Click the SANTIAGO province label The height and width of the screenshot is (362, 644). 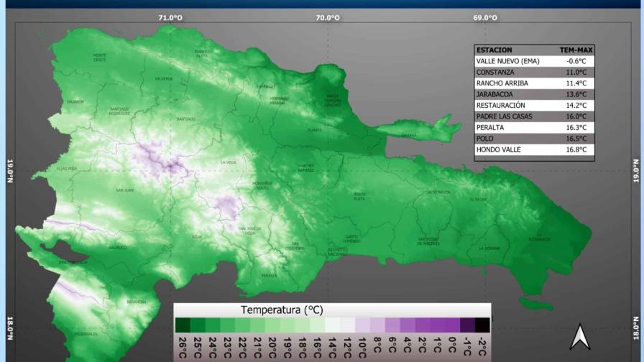186,119
